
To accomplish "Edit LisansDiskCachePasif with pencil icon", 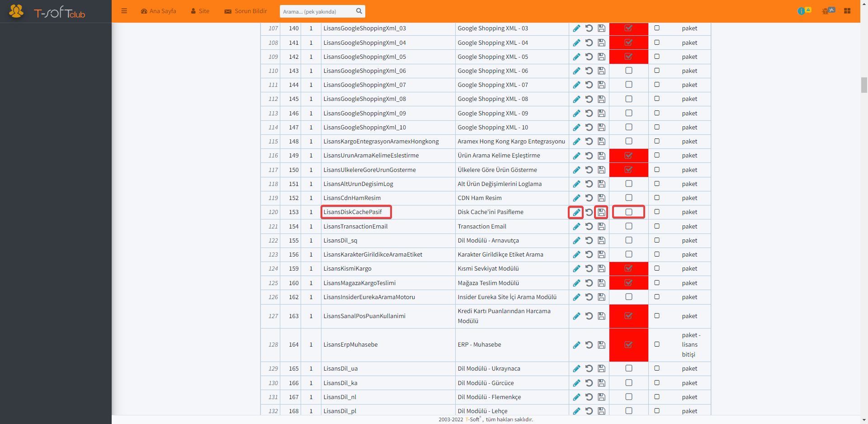I will pyautogui.click(x=576, y=212).
